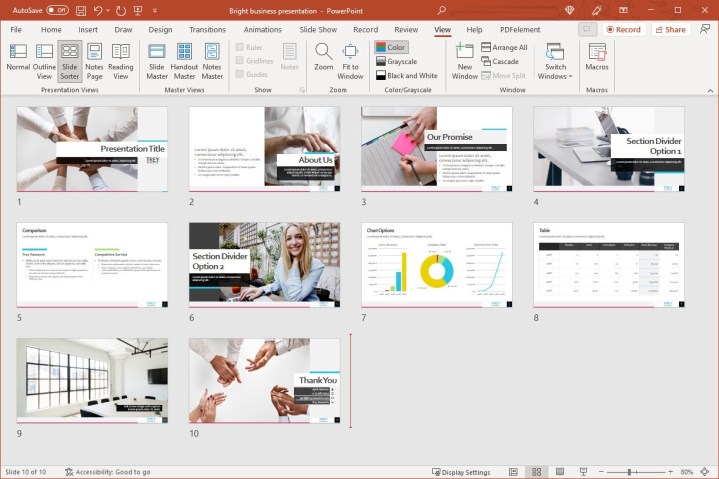This screenshot has height=479, width=719.
Task: Enable the Ruler checkbox
Action: 240,47
